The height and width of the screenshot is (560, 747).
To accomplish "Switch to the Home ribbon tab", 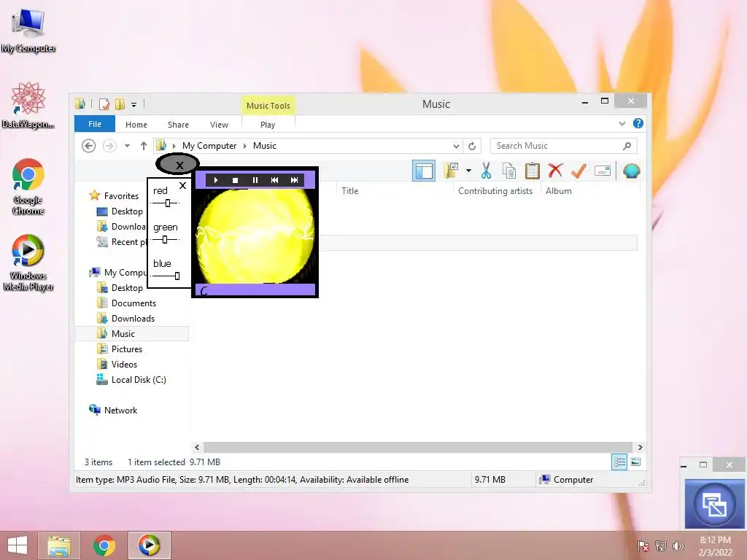I will pos(136,124).
